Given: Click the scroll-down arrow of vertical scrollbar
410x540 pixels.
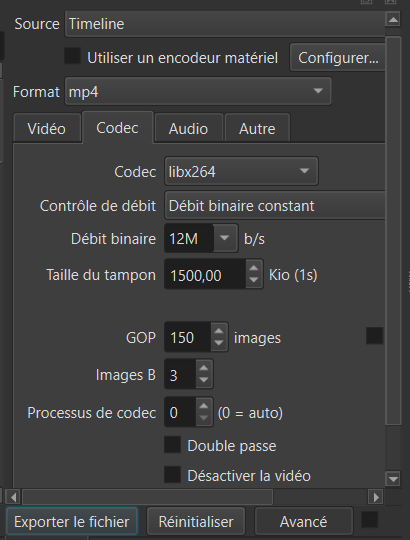Looking at the screenshot, I should [x=393, y=478].
